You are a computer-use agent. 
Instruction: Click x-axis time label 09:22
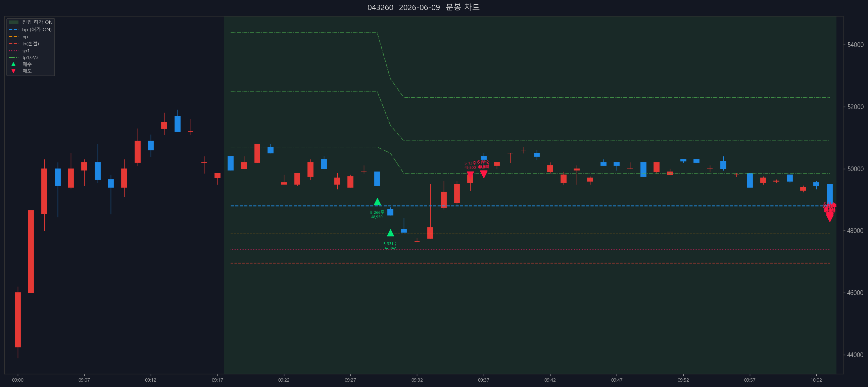pyautogui.click(x=284, y=380)
